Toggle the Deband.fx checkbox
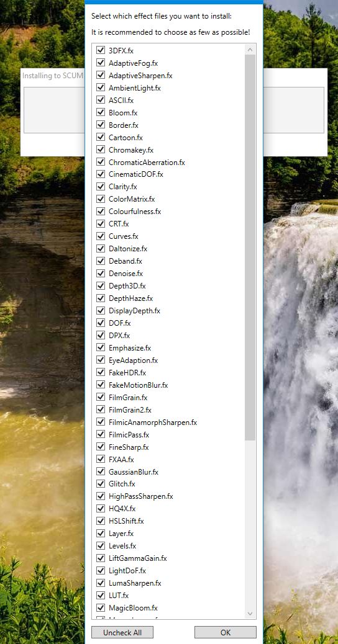 100,261
